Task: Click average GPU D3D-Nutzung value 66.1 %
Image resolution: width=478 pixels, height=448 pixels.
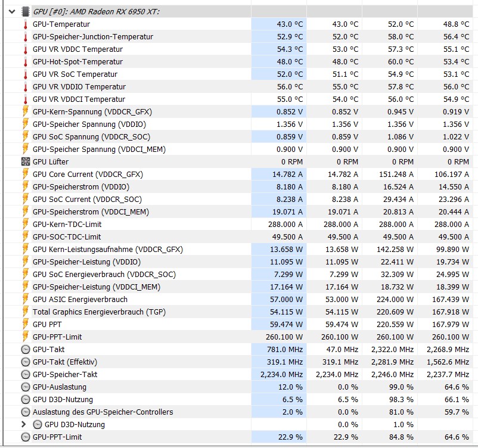Action: click(x=457, y=399)
